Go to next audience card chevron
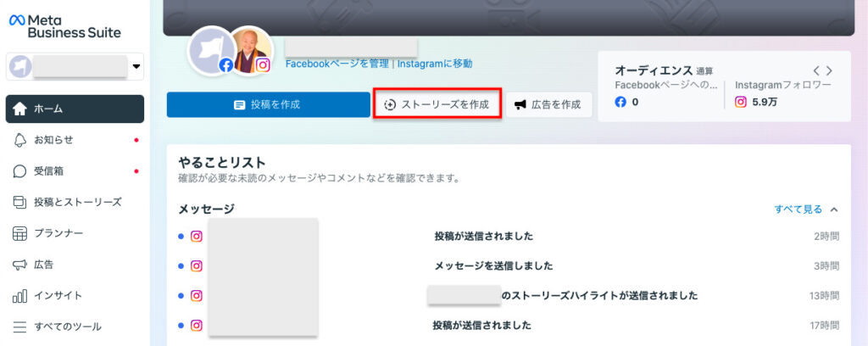Viewport: 868px width, 346px height. 829,71
